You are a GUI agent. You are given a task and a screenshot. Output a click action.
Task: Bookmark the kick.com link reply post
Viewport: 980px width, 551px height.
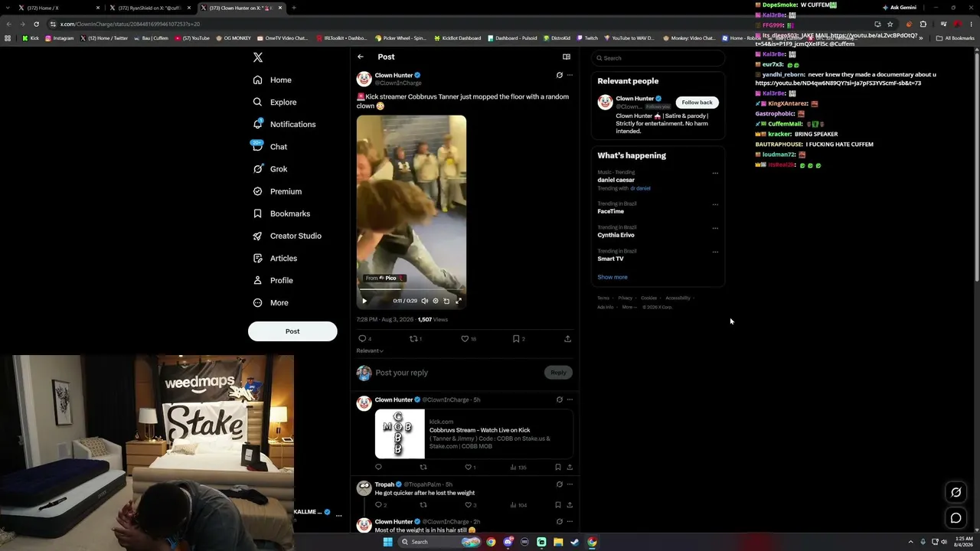pos(557,467)
